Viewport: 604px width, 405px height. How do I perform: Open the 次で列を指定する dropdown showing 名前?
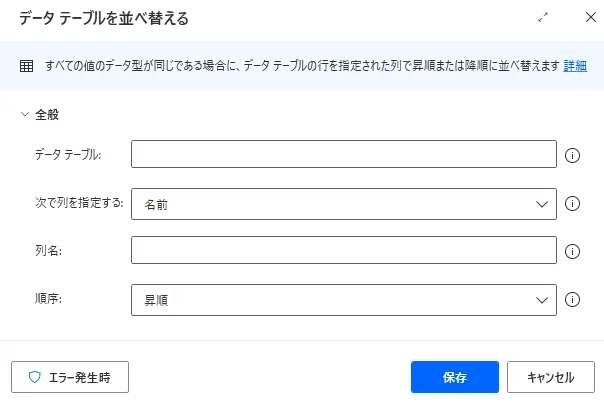tap(343, 203)
